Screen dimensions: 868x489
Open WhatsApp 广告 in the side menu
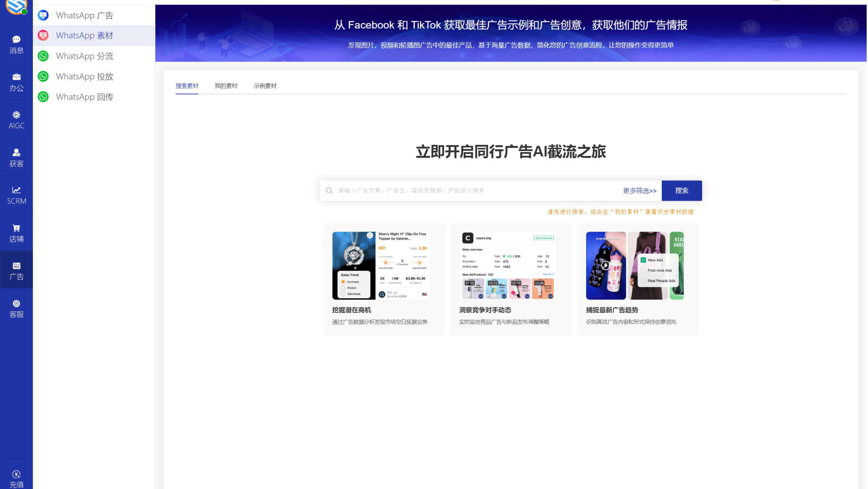(x=84, y=15)
